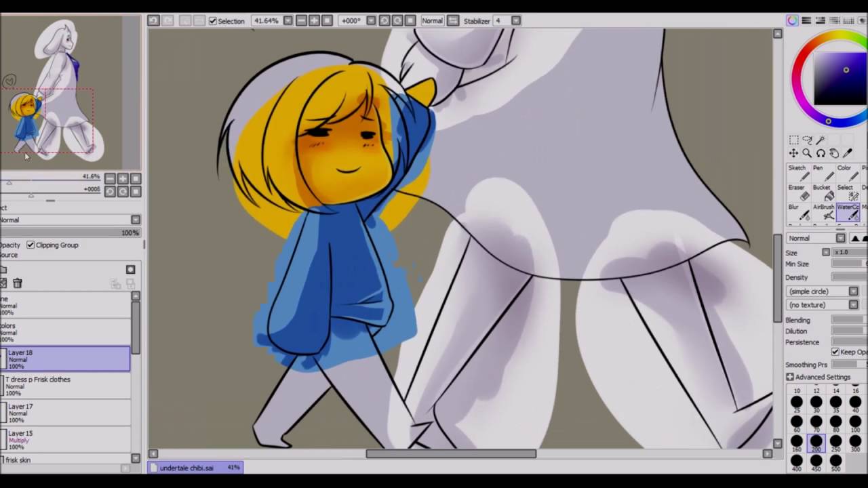
Task: Zoom out with toolbar minus button
Action: pos(301,21)
